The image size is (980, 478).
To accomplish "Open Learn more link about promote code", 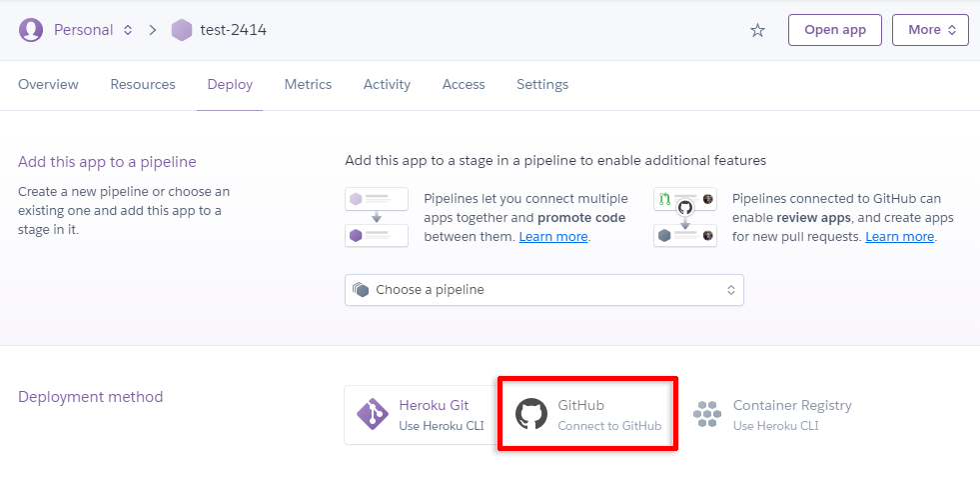I will (553, 237).
